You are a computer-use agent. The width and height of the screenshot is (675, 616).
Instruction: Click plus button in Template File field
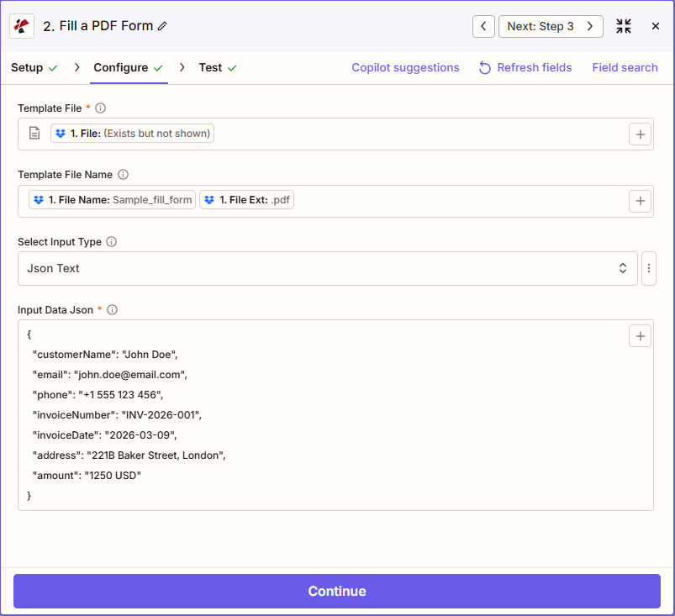640,134
